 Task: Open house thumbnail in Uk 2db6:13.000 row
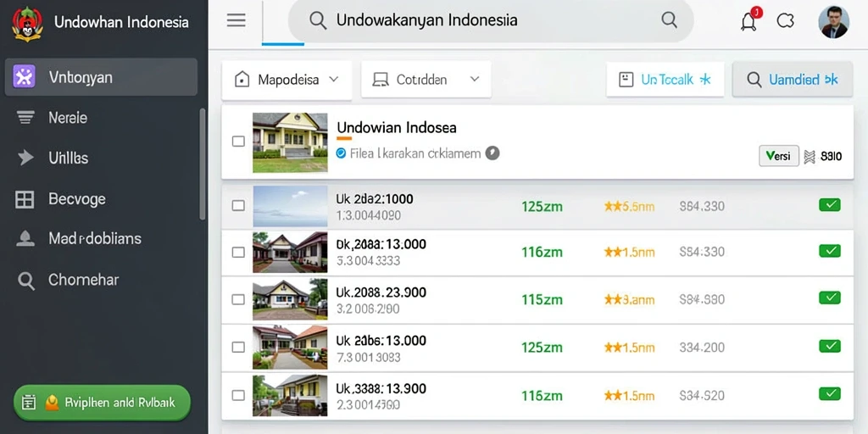pyautogui.click(x=290, y=347)
